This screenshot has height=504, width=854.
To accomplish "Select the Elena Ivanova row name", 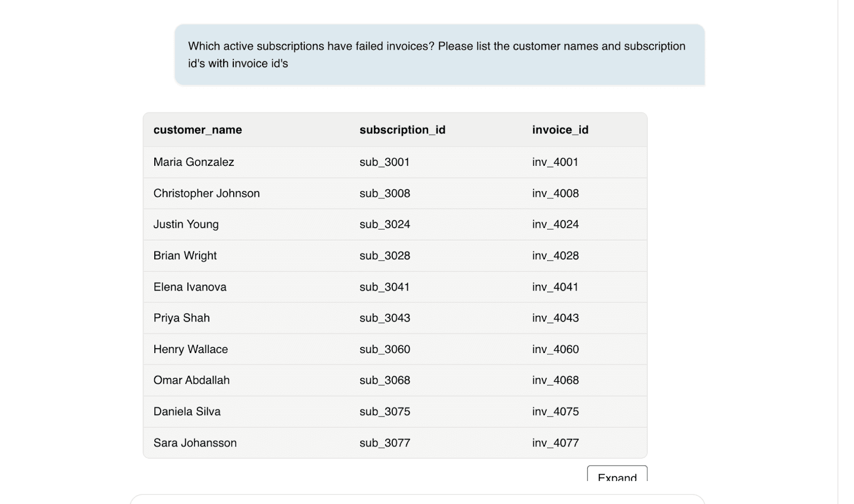I will coord(190,287).
